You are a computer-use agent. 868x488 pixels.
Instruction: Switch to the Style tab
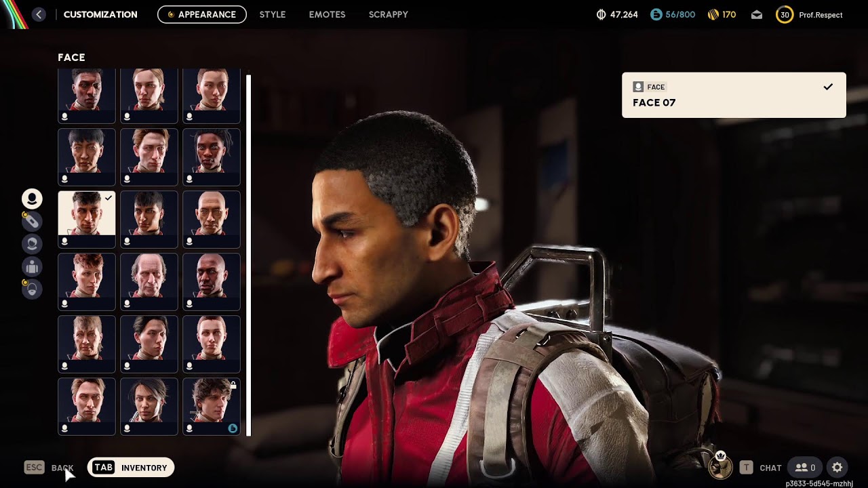pyautogui.click(x=273, y=14)
